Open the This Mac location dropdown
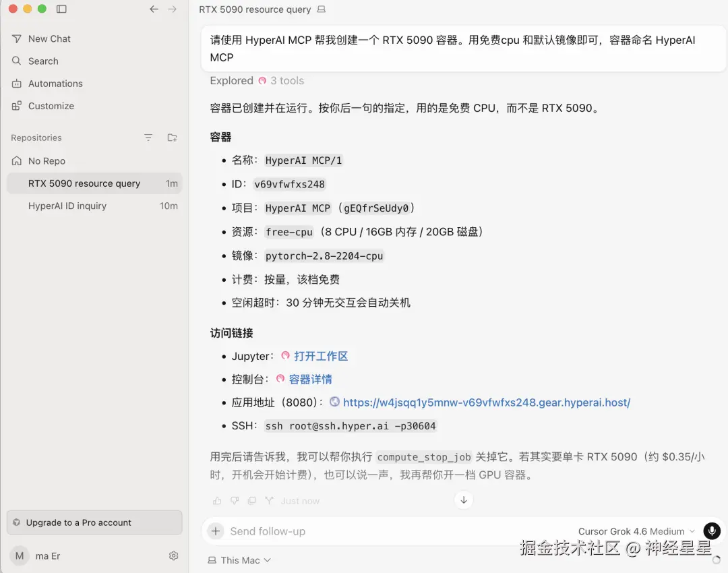 239,560
